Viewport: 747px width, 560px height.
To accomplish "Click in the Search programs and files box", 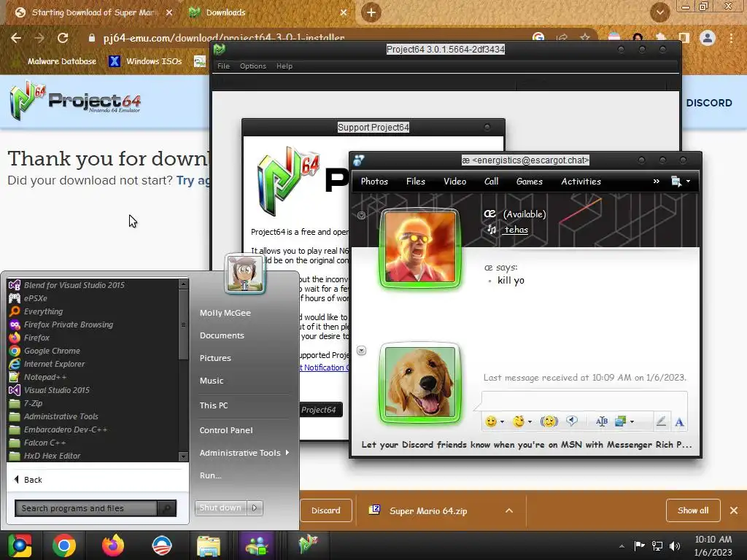I will pos(86,508).
